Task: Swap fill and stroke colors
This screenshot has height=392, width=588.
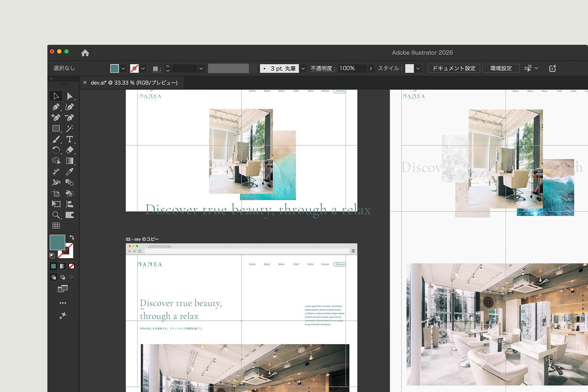Action: click(72, 237)
